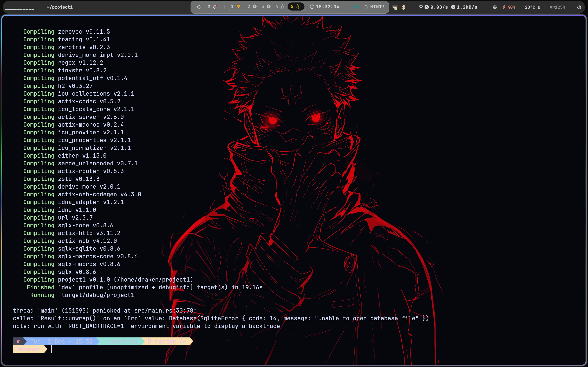Toggle Bluetooth from the status bar icon
Viewport: 588px width, 367px height.
(403, 7)
